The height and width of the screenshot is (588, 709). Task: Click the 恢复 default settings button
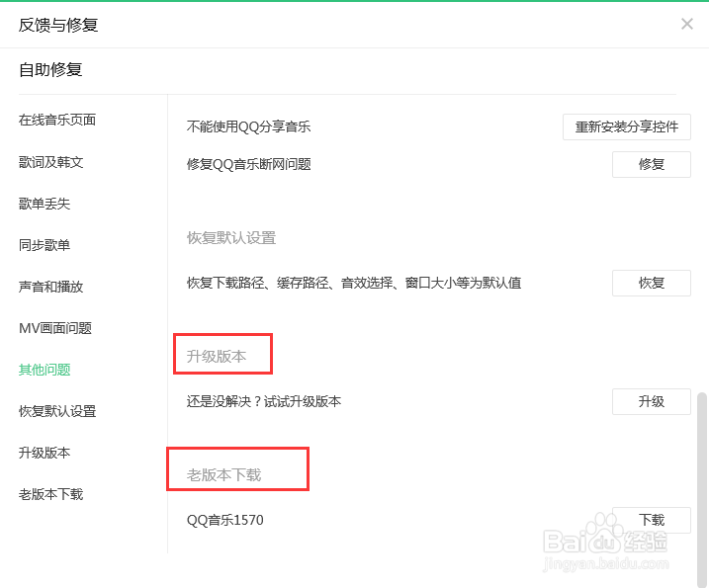651,283
